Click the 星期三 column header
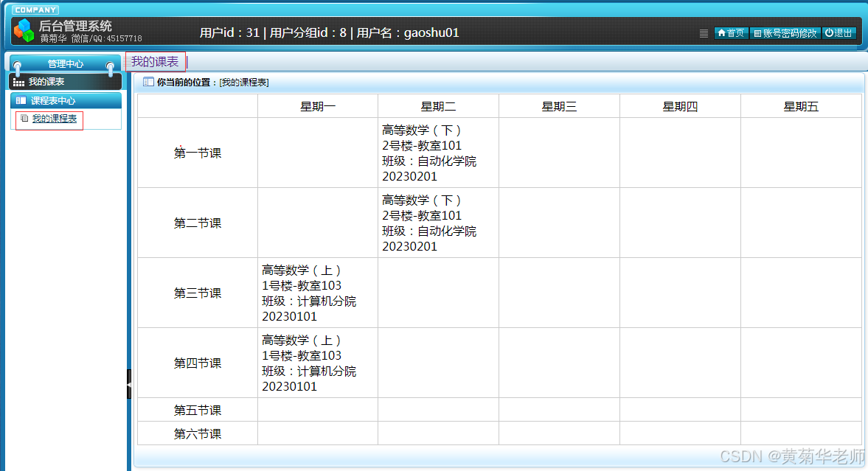 [x=559, y=106]
